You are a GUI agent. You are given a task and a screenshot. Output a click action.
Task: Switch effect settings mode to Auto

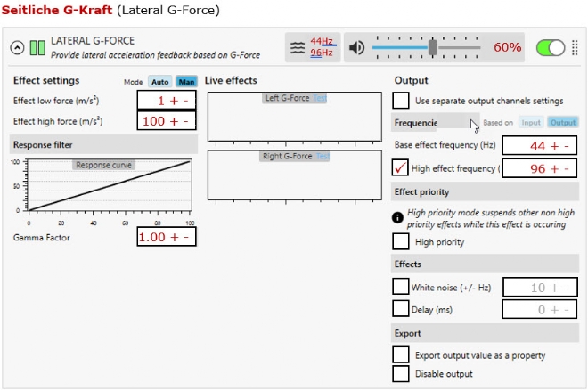159,81
